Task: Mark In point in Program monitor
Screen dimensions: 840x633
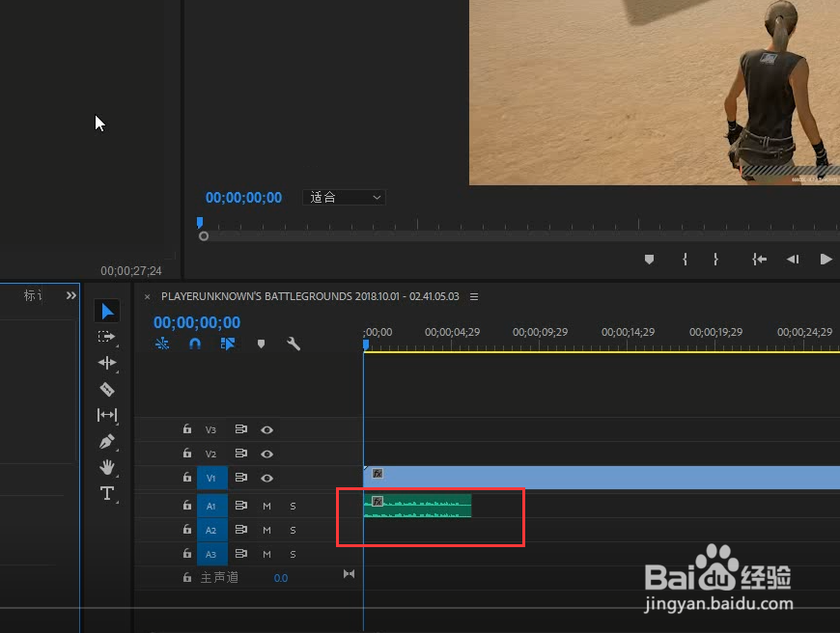Action: tap(685, 260)
